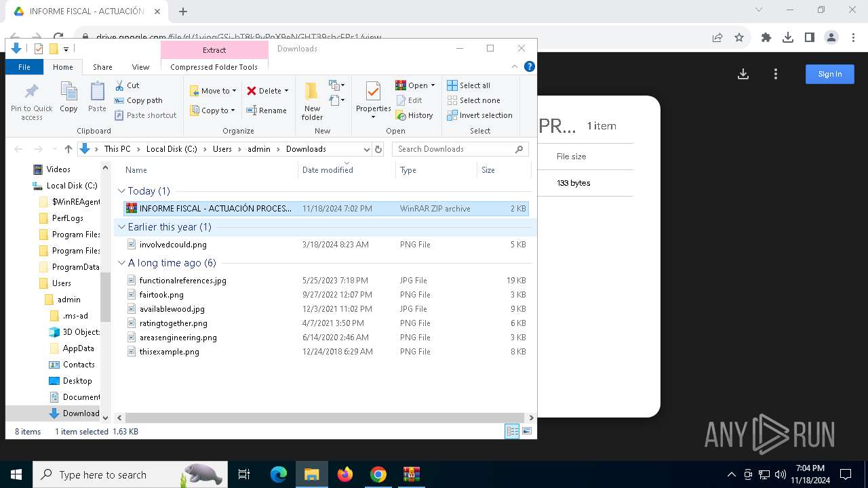Open the Move to dropdown
The image size is (868, 488).
click(x=213, y=91)
